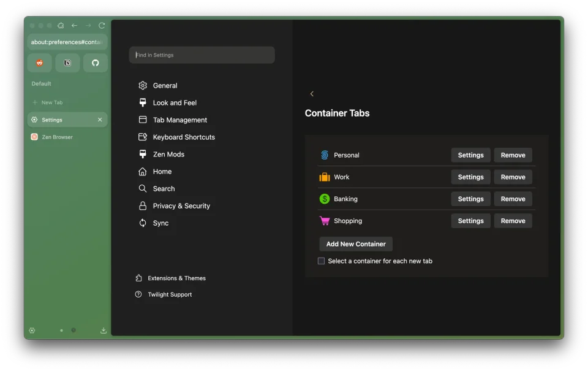This screenshot has height=371, width=588.
Task: Remove the Shopping container
Action: click(x=513, y=221)
